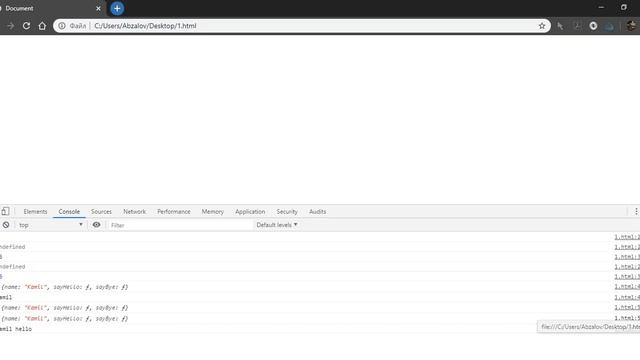
Task: Expand the third Kamil object log entry
Action: pos(64,318)
